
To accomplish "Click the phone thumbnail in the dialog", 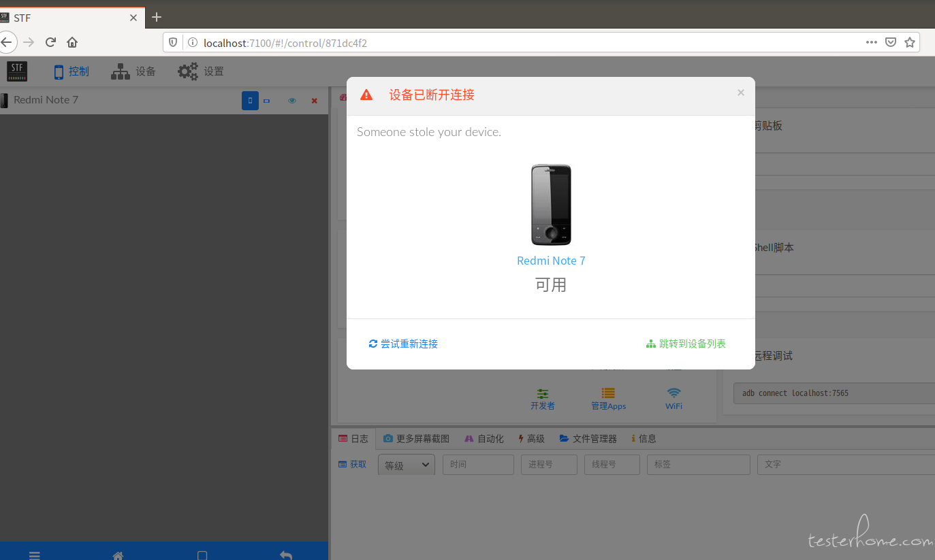I will (x=551, y=205).
